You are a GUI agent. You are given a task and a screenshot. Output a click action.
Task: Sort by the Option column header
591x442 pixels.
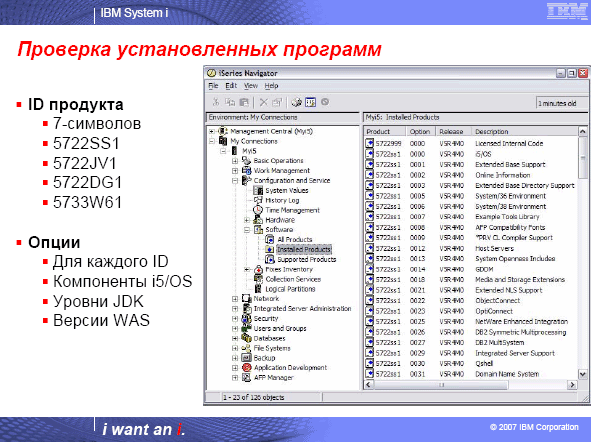[x=421, y=132]
